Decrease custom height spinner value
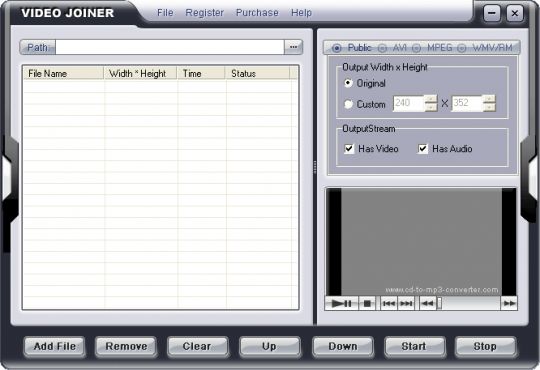540x370 pixels. pyautogui.click(x=489, y=107)
